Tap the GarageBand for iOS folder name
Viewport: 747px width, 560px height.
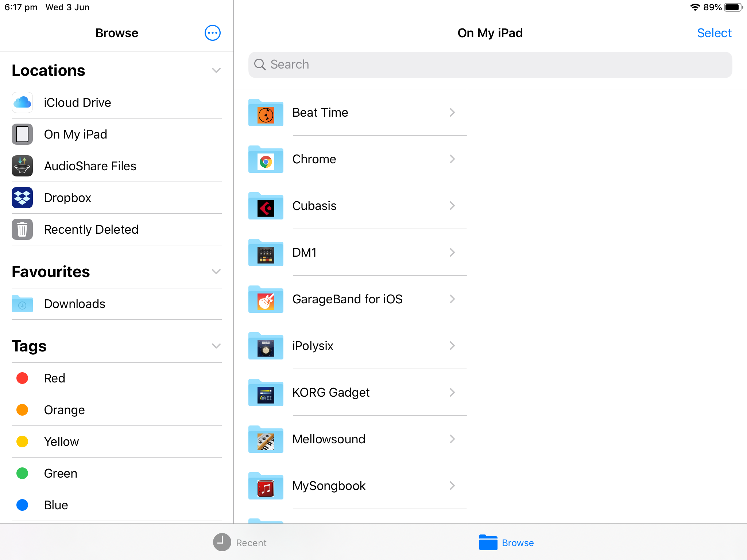(x=347, y=299)
